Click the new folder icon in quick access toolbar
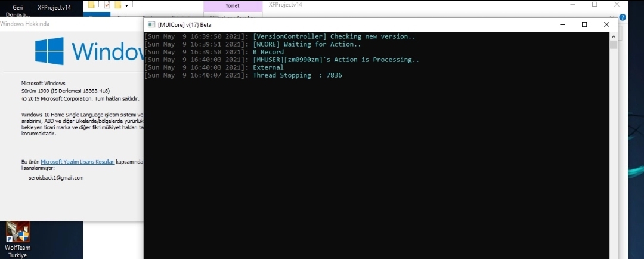This screenshot has width=644, height=259. click(x=118, y=5)
